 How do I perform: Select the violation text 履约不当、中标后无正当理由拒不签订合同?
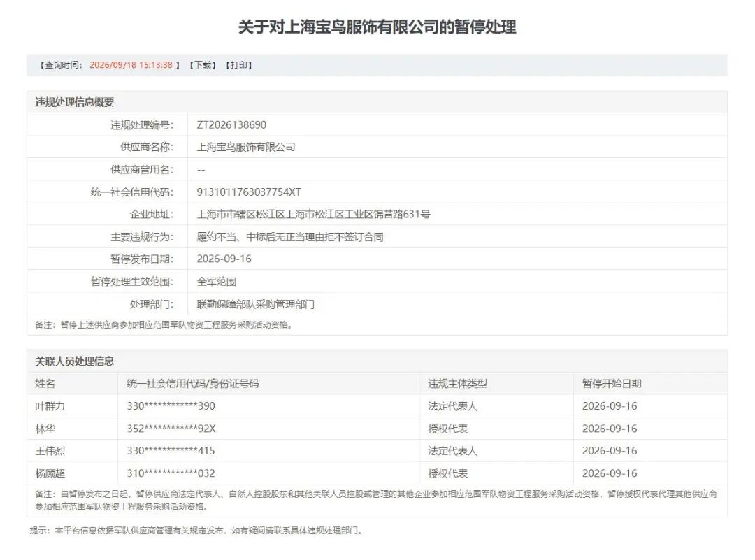point(290,237)
